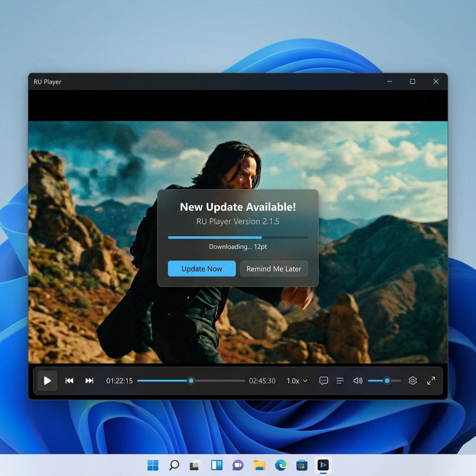476x476 pixels.
Task: Click the volume slider handle
Action: (x=387, y=381)
